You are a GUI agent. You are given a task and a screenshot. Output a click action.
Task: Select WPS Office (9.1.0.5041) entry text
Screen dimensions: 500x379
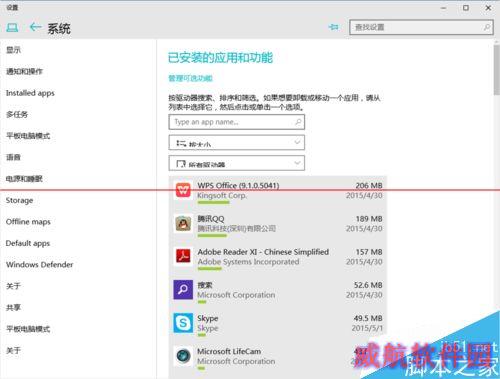tap(238, 185)
